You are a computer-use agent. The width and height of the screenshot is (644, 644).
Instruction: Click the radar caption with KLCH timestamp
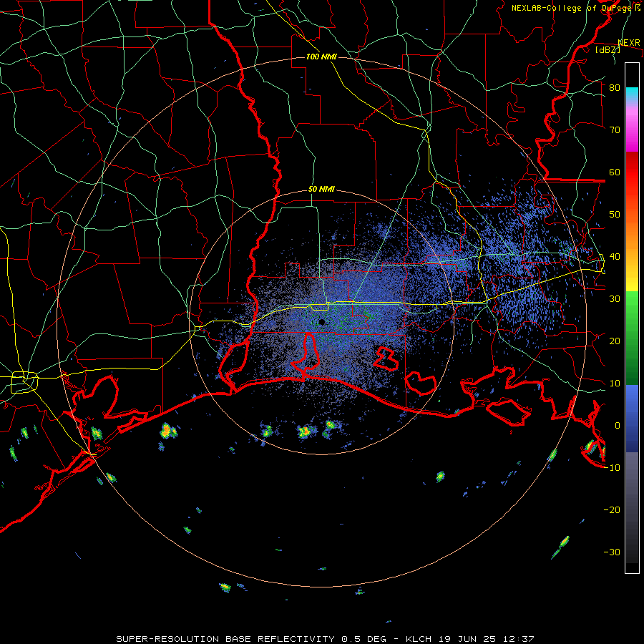coord(325,639)
